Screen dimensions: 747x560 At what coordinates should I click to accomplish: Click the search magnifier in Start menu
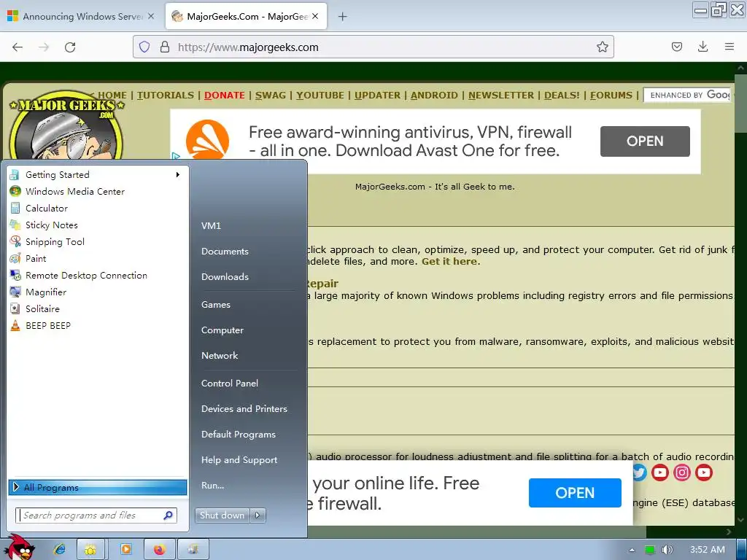click(169, 516)
